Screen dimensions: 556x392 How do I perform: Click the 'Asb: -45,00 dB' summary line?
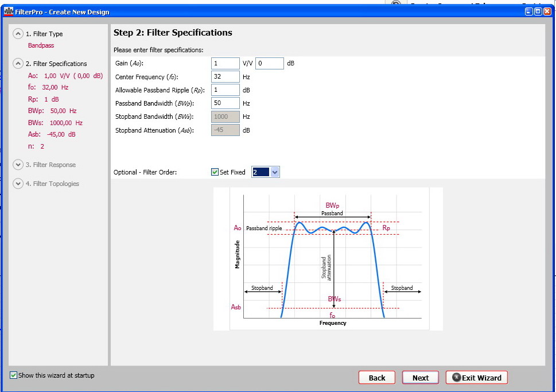[52, 134]
